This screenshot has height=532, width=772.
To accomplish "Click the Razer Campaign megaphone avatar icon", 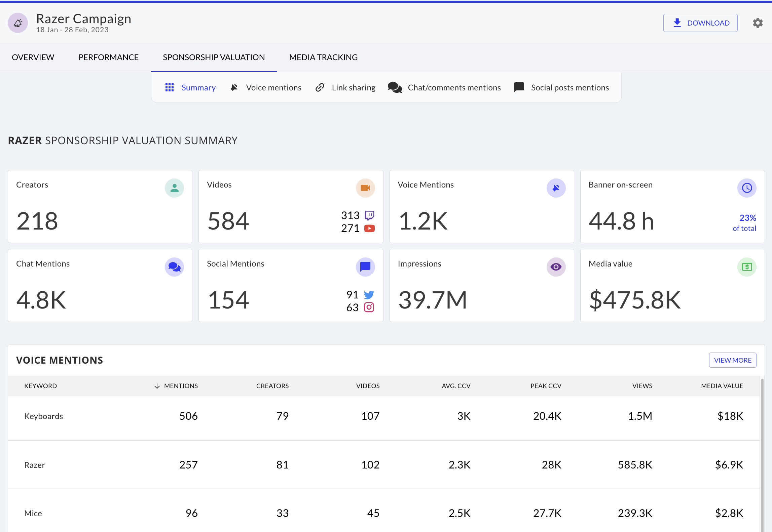I will pos(18,23).
